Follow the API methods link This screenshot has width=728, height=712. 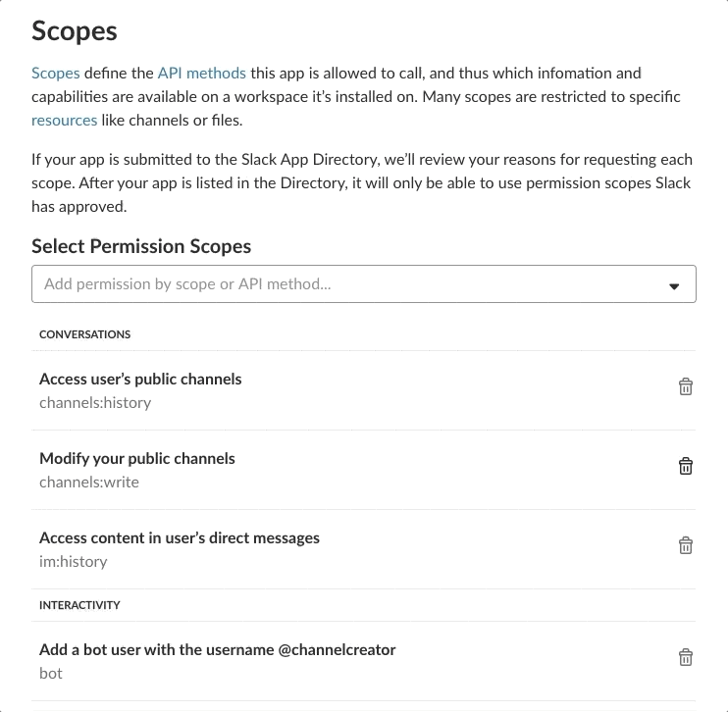coord(201,73)
